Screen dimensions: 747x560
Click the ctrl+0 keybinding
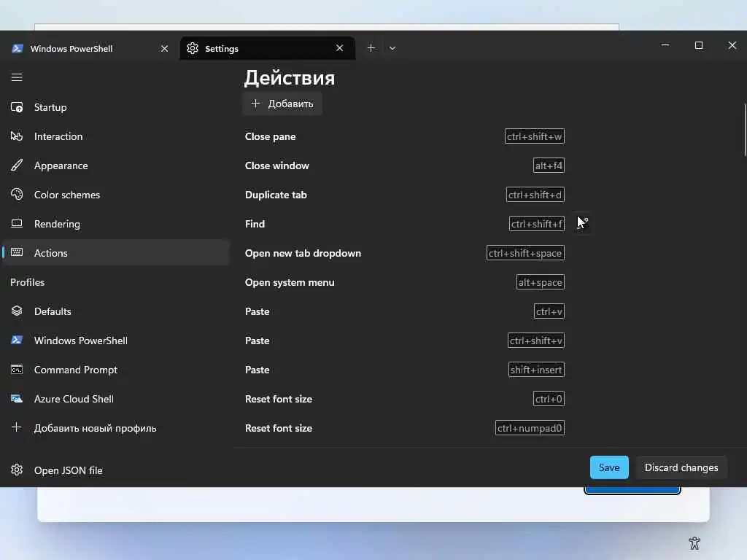(x=549, y=399)
